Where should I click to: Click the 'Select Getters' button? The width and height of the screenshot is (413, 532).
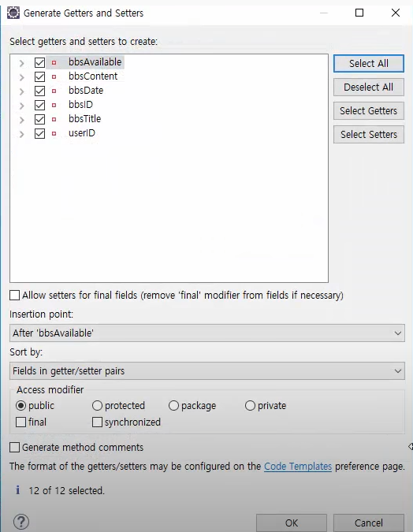(x=369, y=110)
